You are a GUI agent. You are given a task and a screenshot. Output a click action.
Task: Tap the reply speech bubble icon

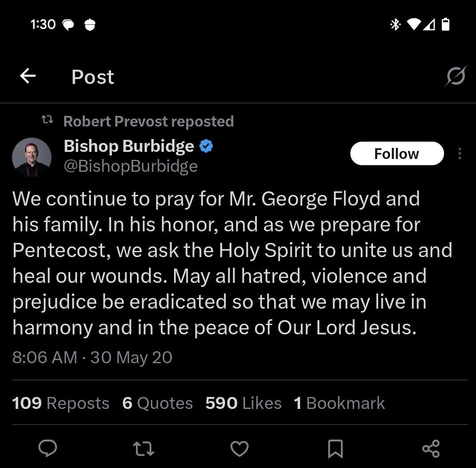(x=48, y=448)
